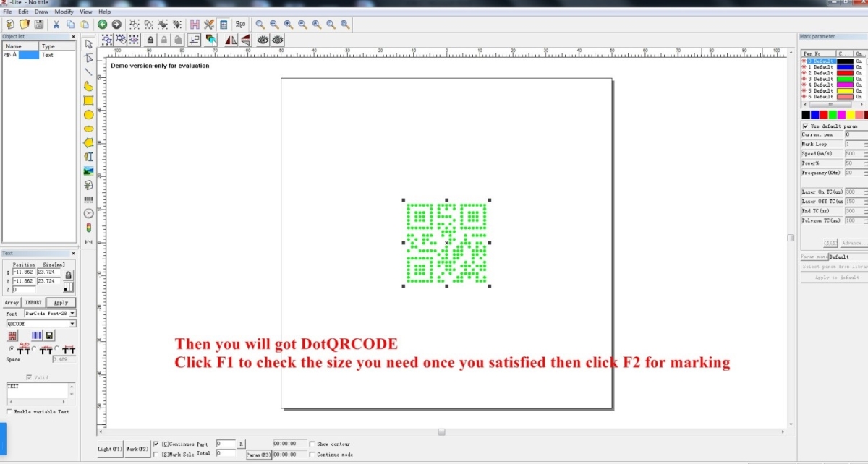Click the Apply button

(x=61, y=302)
